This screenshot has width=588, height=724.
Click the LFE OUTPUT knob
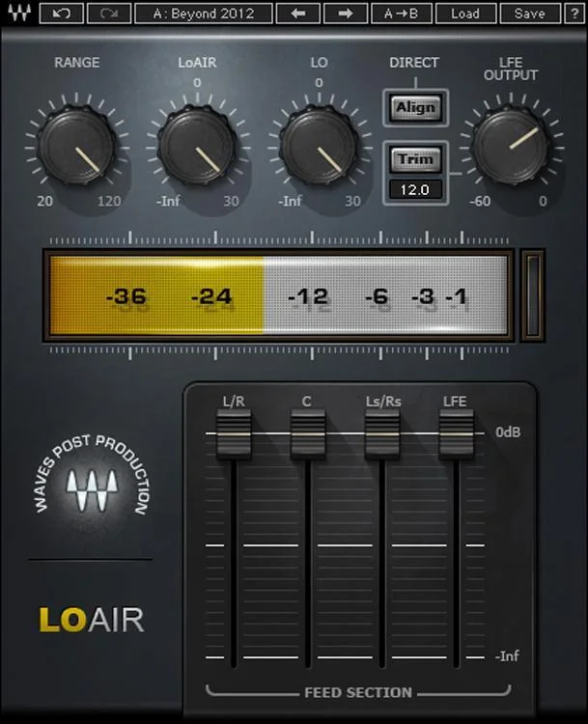click(511, 146)
